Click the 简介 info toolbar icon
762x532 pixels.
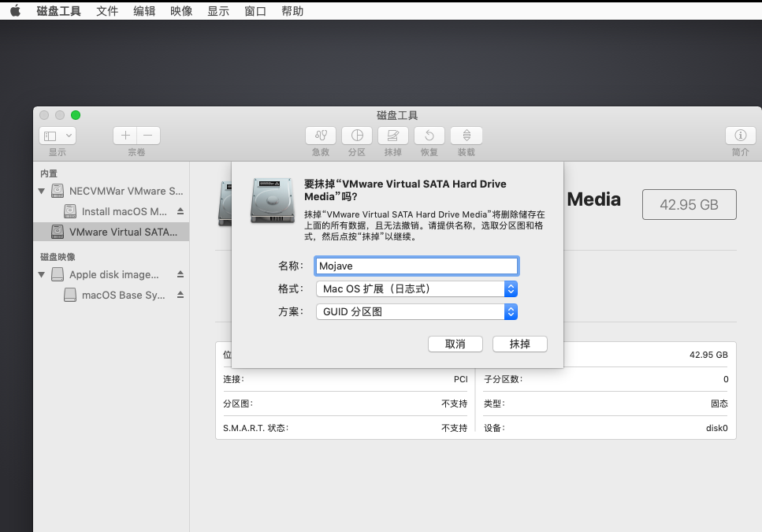click(740, 136)
